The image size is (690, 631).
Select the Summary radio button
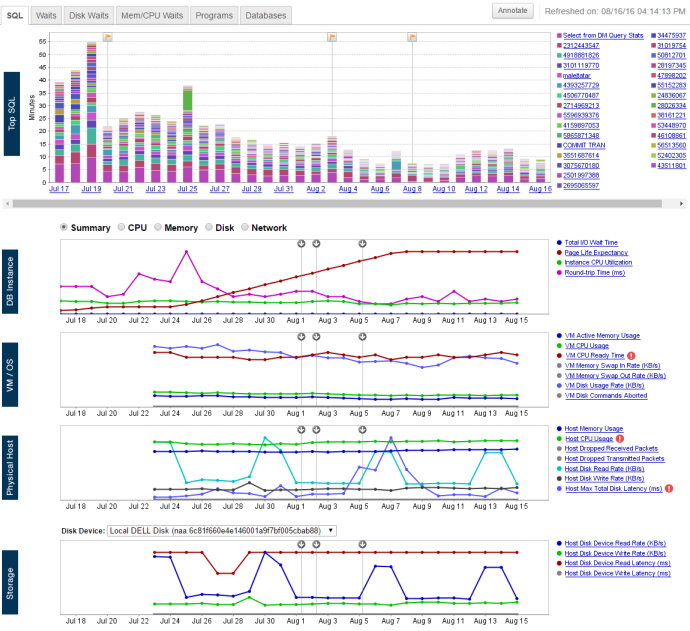[x=65, y=227]
